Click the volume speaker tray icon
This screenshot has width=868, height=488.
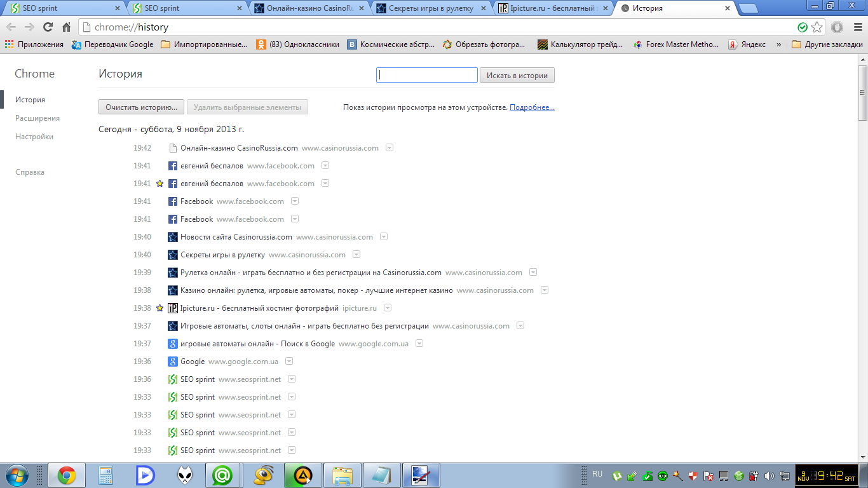[x=769, y=476]
